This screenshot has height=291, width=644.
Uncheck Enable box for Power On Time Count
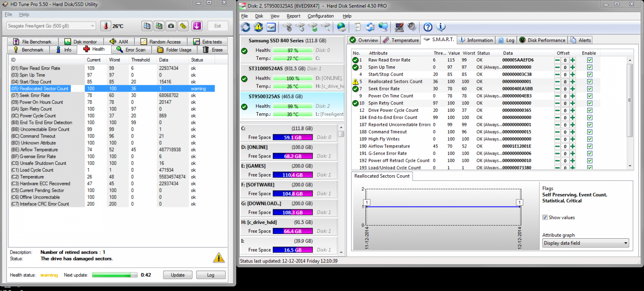[x=590, y=96]
